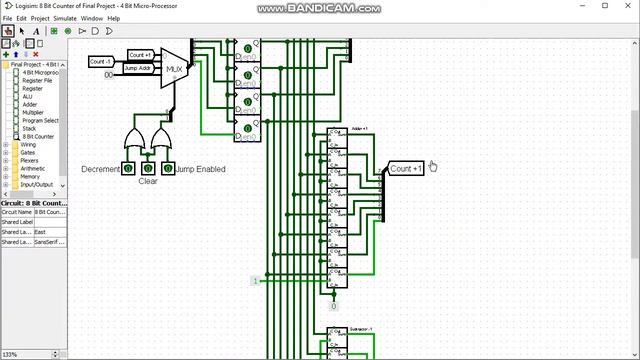Pick the AND gate tool

[x=96, y=31]
